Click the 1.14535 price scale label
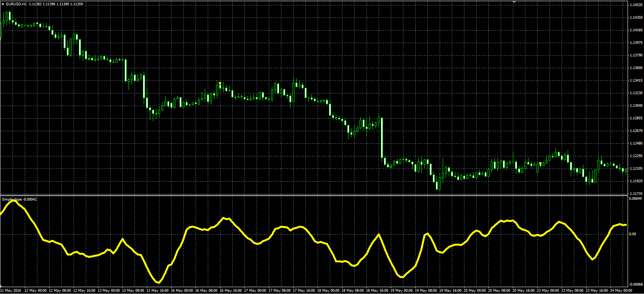This screenshot has height=294, width=644. [636, 5]
